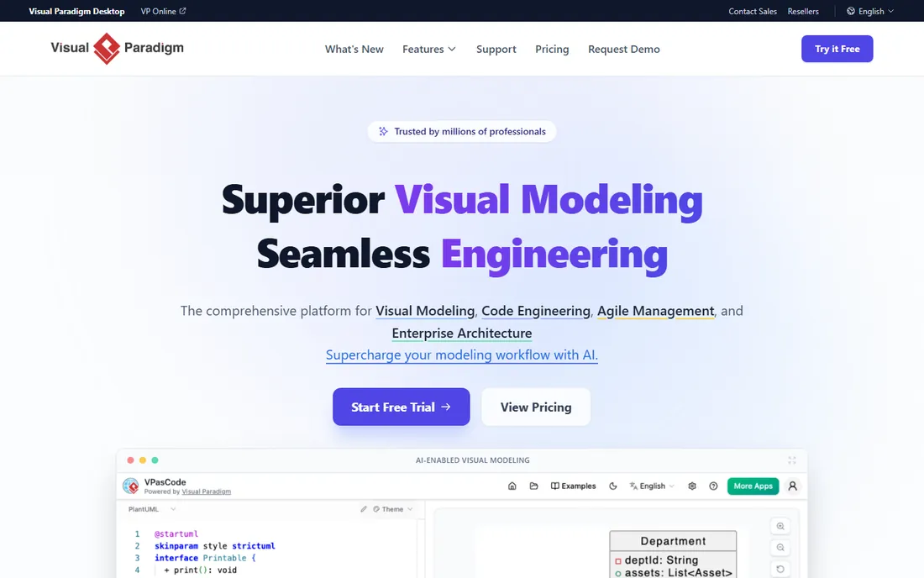Open the What's New menu item
This screenshot has height=578, width=924.
pyautogui.click(x=354, y=49)
